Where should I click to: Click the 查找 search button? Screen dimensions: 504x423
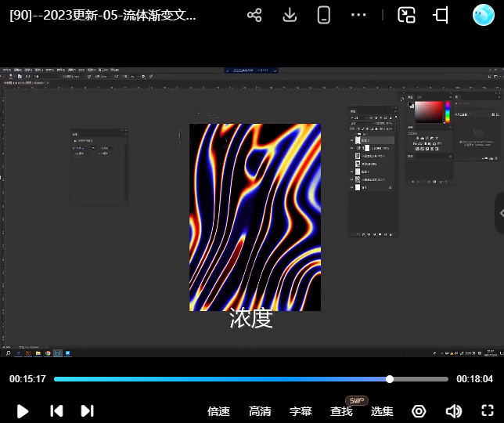click(341, 411)
